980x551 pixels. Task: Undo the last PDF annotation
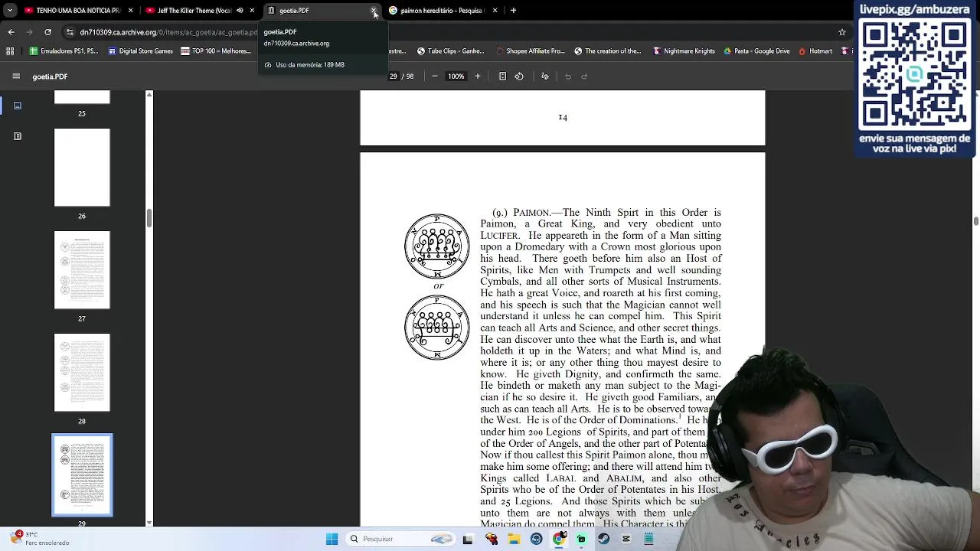[568, 77]
